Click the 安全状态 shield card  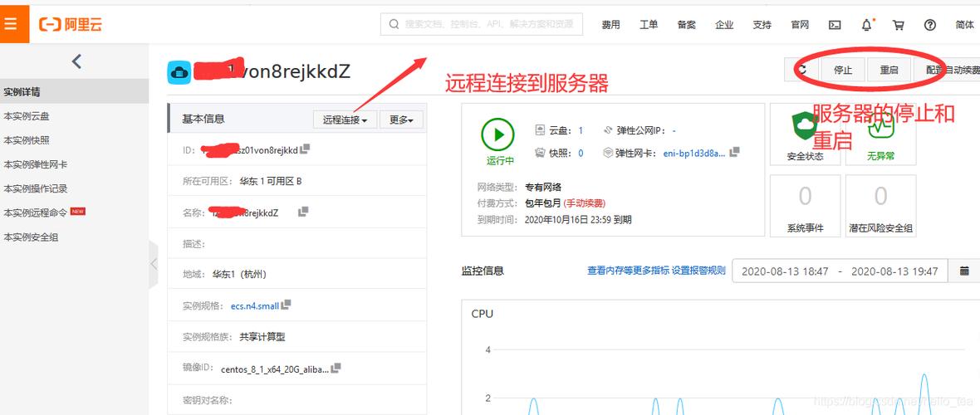[805, 134]
